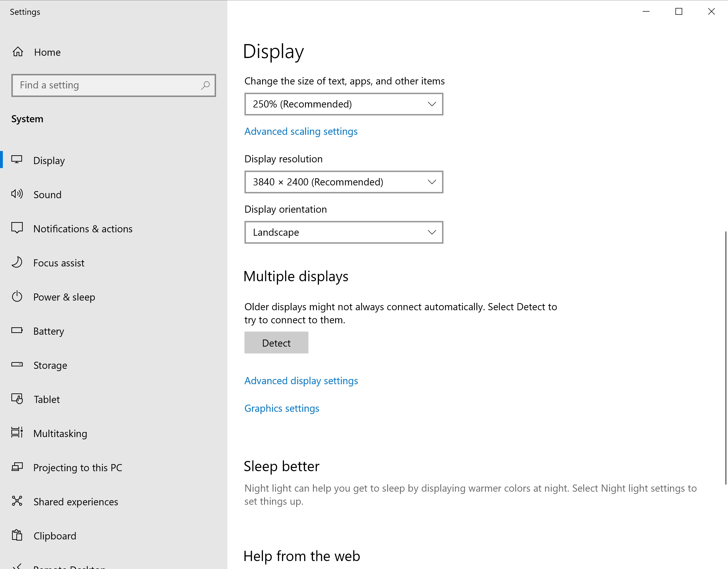Click the Battery icon in sidebar
The width and height of the screenshot is (728, 569).
coord(17,331)
